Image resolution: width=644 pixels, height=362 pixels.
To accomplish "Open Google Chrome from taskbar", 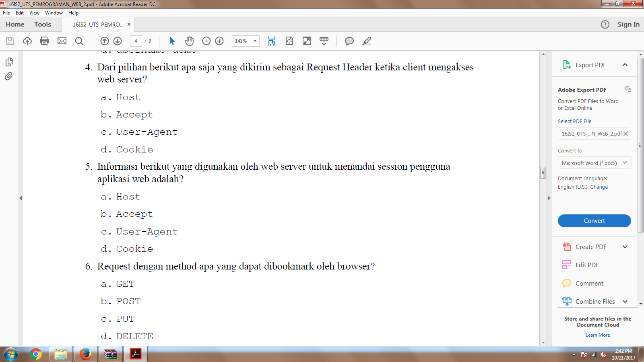I will [36, 354].
